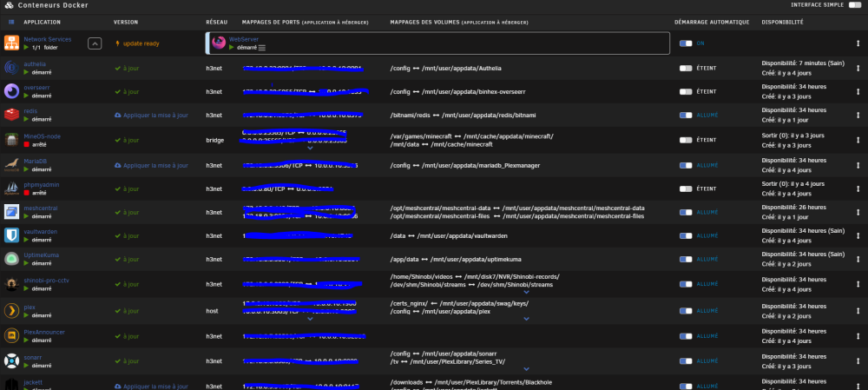
Task: Click the WebServer hamburger menu icon
Action: (262, 48)
